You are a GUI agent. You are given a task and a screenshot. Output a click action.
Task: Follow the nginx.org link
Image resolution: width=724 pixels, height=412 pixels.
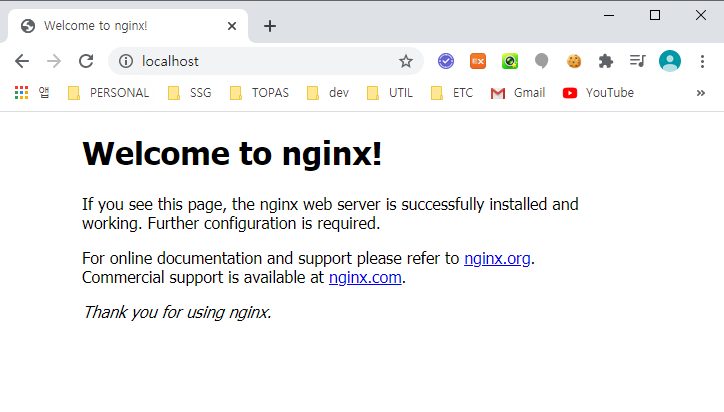click(x=497, y=258)
